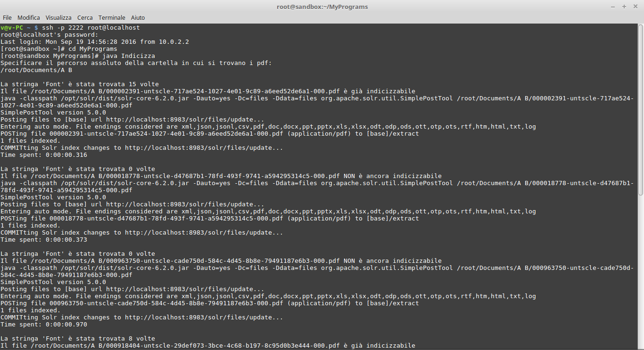This screenshot has width=644, height=350.
Task: Open the Modifica menu
Action: 29,17
